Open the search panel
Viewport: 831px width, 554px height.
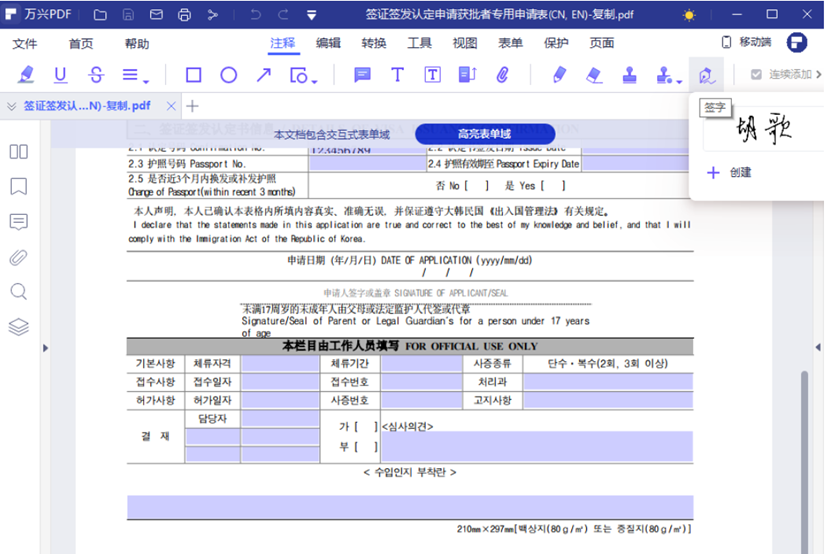pyautogui.click(x=19, y=292)
